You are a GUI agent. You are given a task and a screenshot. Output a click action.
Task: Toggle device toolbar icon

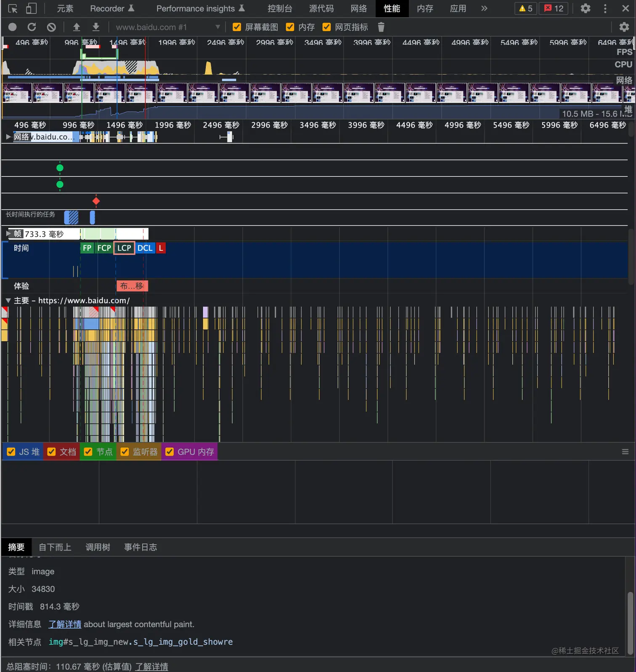click(32, 8)
